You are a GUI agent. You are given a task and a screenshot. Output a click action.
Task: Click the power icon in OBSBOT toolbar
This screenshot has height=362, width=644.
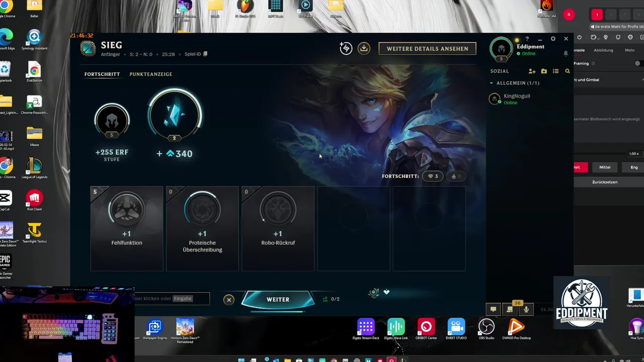[579, 37]
